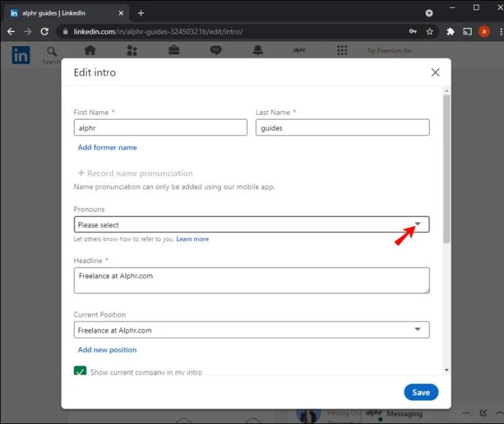The width and height of the screenshot is (504, 424).
Task: Click the saved password key icon
Action: 413,31
